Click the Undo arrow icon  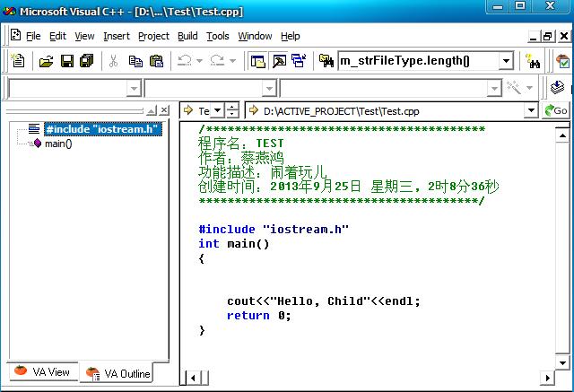point(184,60)
